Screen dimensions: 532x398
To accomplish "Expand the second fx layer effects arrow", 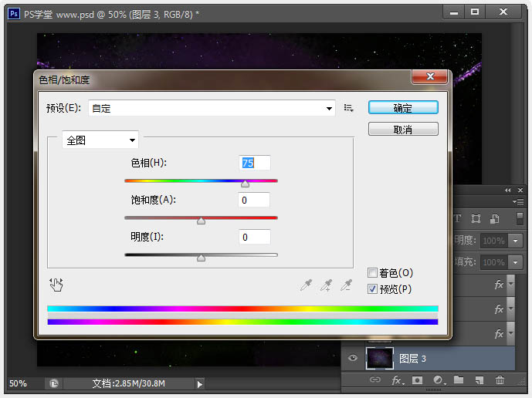I will [x=510, y=309].
